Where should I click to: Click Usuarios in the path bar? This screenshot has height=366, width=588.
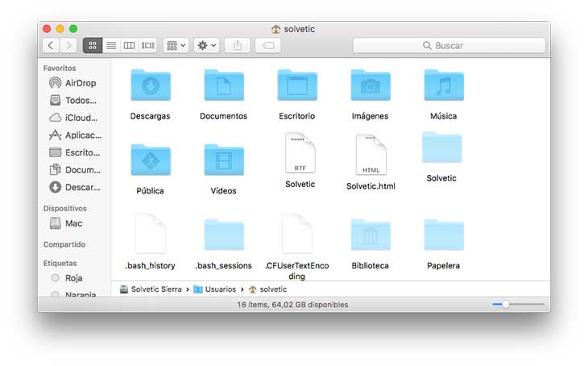click(x=215, y=289)
